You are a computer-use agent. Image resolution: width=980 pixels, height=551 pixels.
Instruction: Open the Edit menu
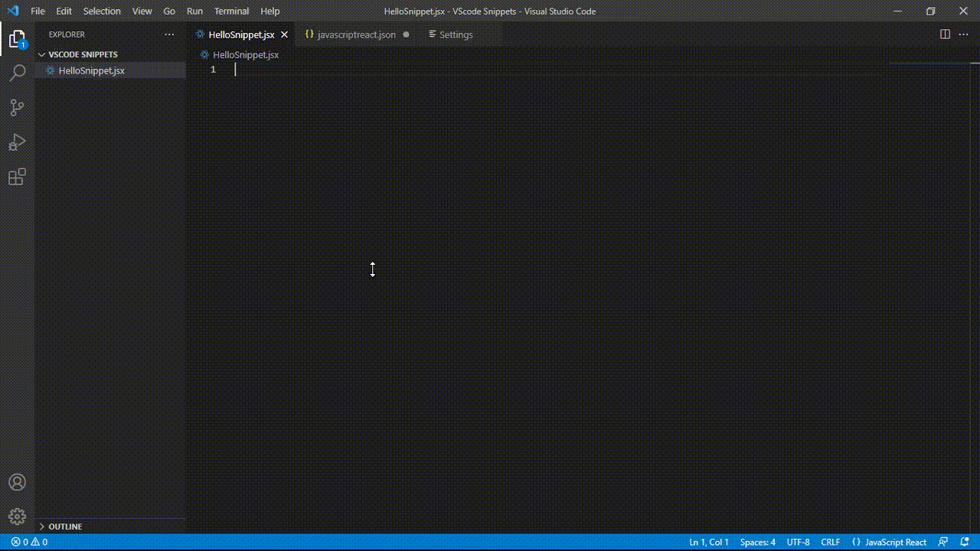pyautogui.click(x=64, y=11)
